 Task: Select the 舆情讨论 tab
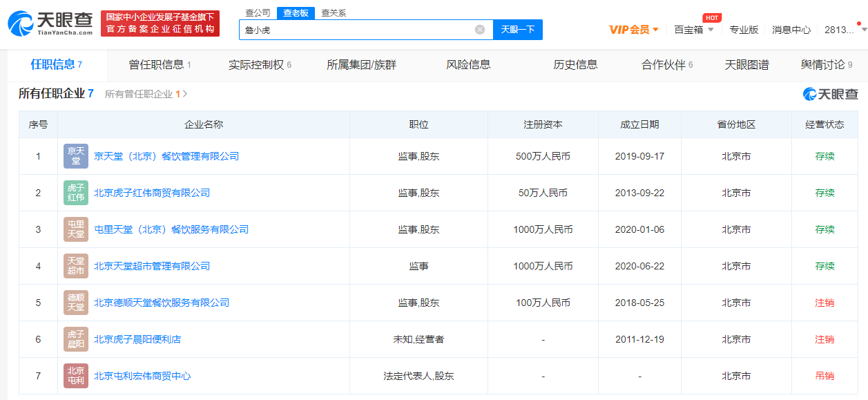click(x=827, y=65)
